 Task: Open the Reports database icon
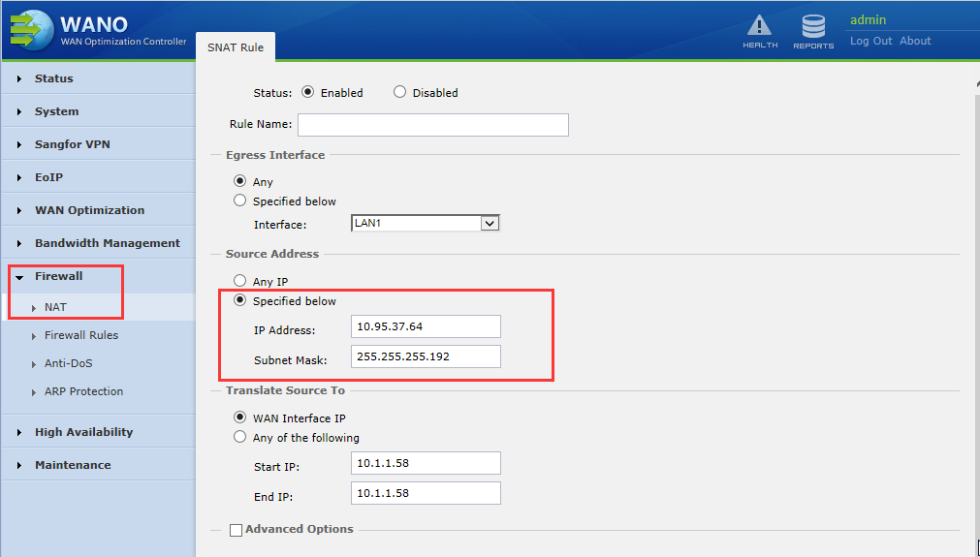tap(812, 27)
